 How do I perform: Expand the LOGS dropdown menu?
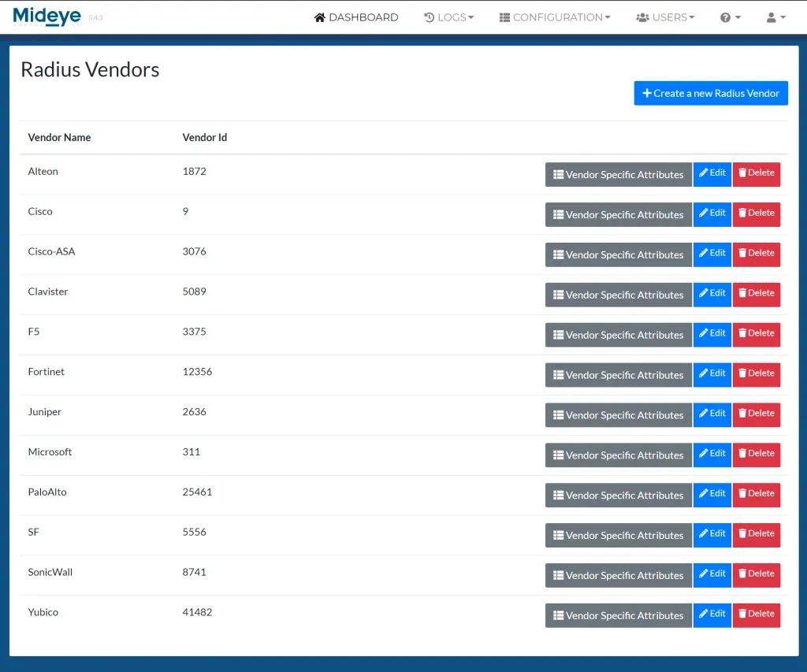[x=449, y=17]
